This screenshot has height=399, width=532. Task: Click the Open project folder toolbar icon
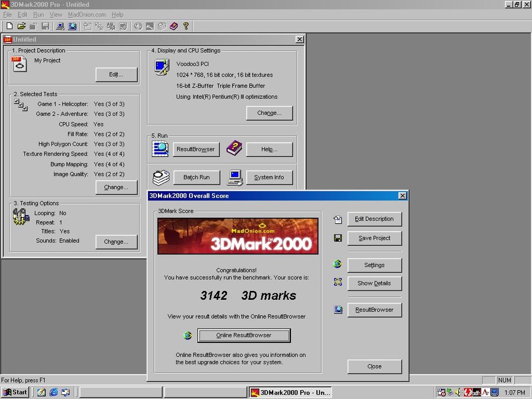pyautogui.click(x=22, y=26)
